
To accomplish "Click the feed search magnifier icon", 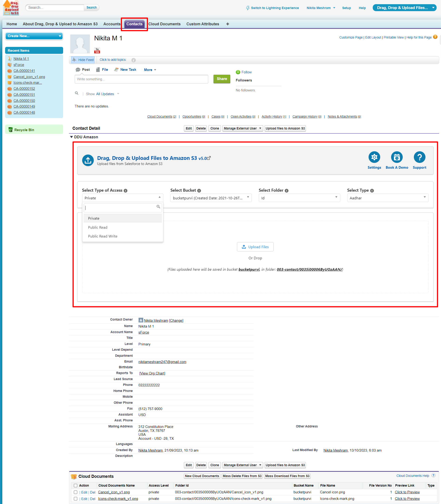I will [x=77, y=93].
